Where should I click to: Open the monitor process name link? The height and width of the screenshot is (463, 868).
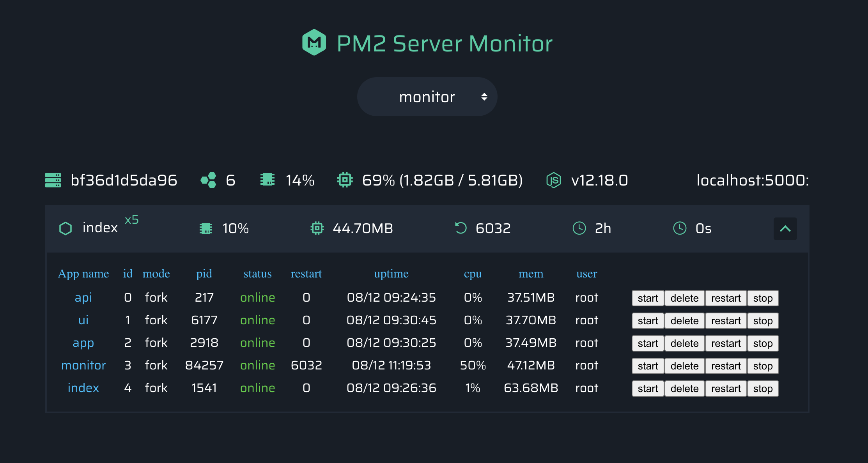[83, 366]
